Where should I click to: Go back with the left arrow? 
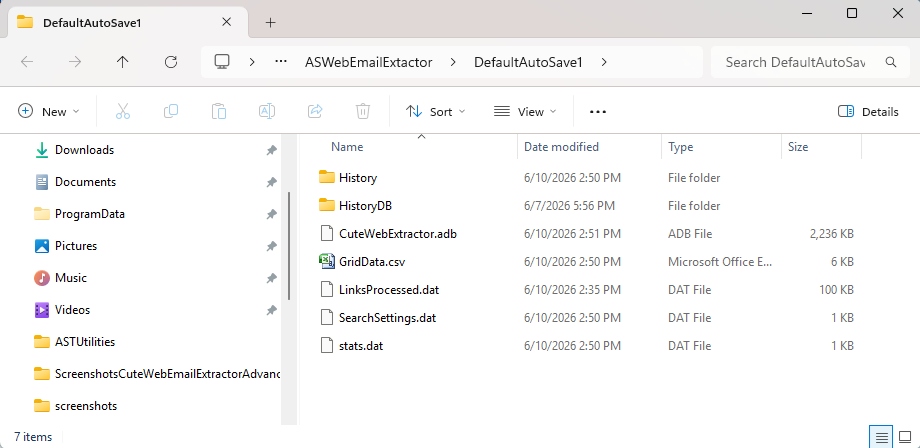coord(27,62)
